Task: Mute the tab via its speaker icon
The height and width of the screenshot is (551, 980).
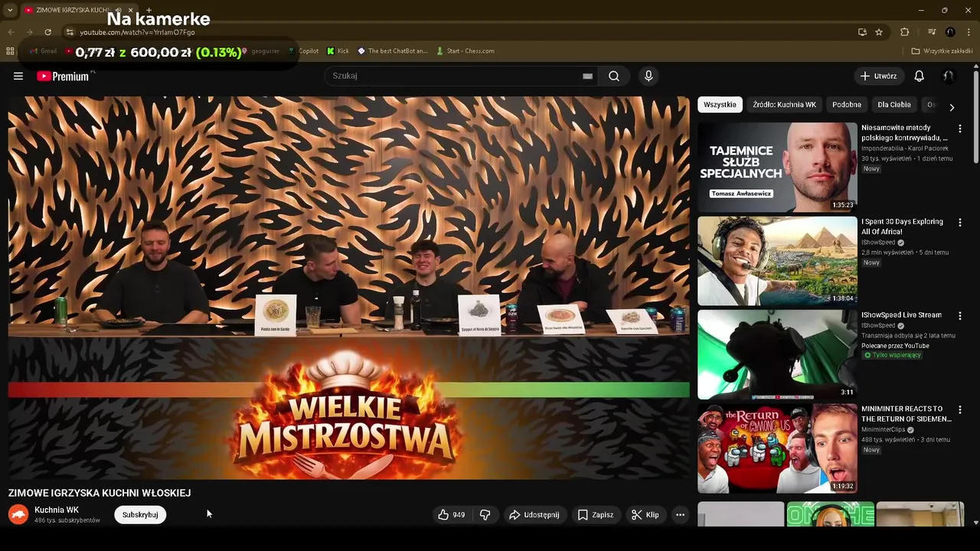Action: [x=118, y=10]
